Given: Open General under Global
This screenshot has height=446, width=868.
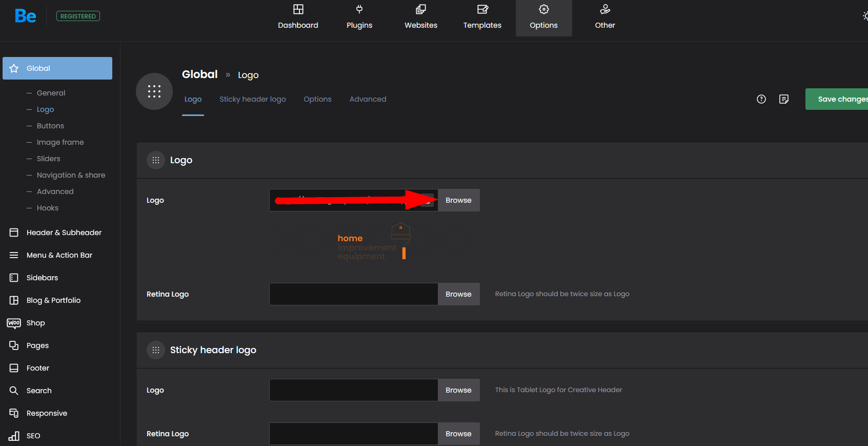Looking at the screenshot, I should pyautogui.click(x=51, y=93).
